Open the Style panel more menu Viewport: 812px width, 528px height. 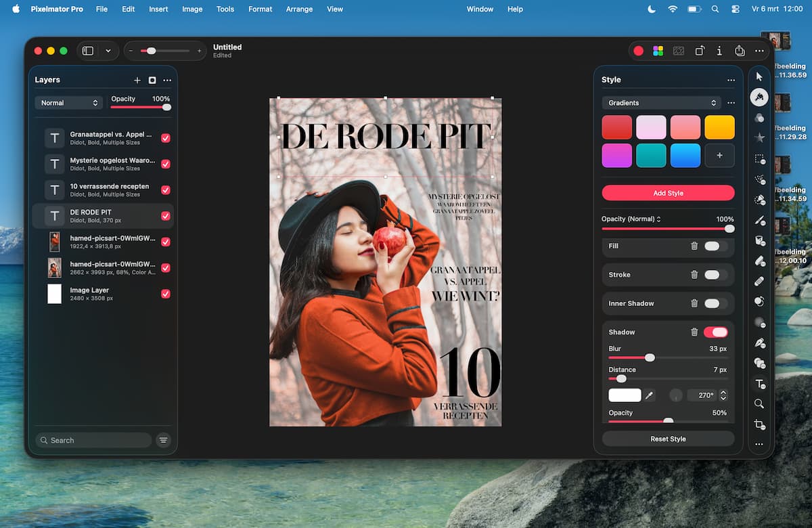tap(731, 80)
